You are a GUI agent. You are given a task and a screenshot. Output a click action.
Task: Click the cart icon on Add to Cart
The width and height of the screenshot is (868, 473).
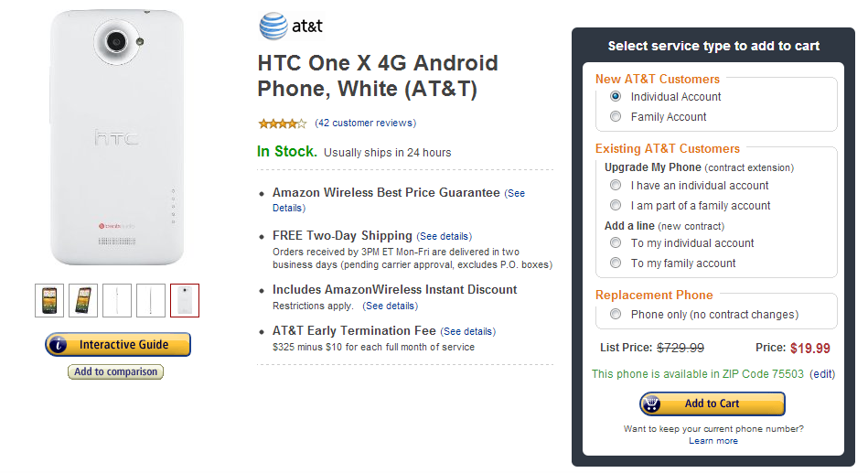coord(651,403)
